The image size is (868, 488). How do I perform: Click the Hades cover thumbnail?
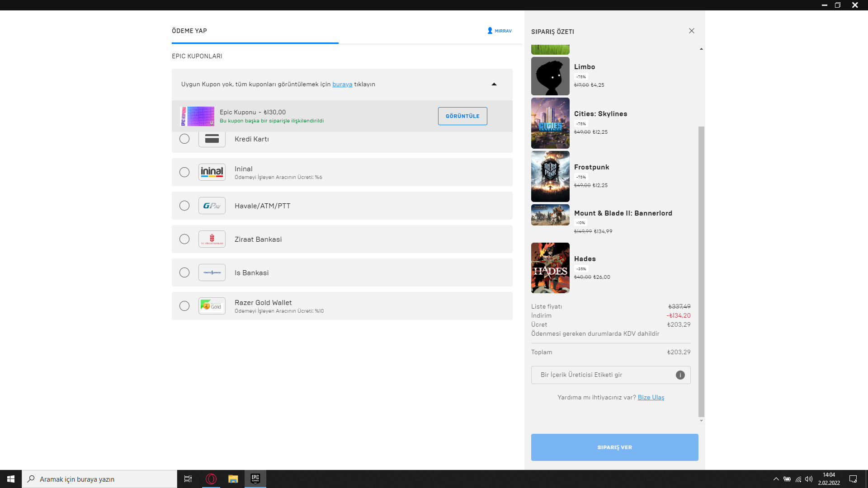(550, 268)
